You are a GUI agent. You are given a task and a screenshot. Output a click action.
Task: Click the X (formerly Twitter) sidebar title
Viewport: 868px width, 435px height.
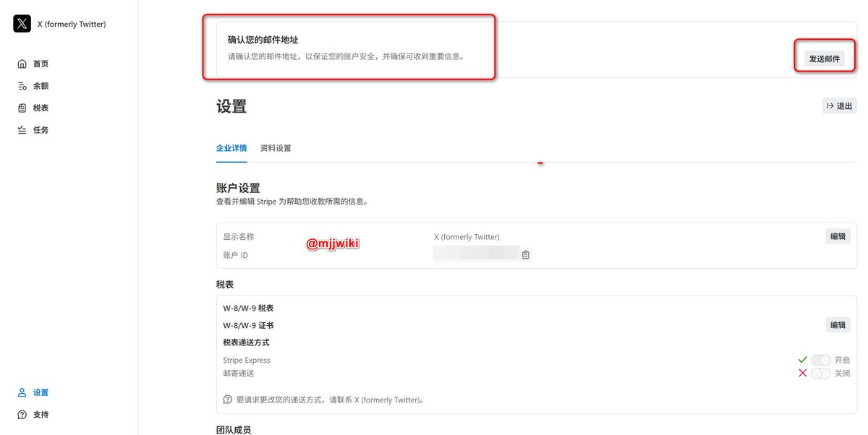(72, 25)
